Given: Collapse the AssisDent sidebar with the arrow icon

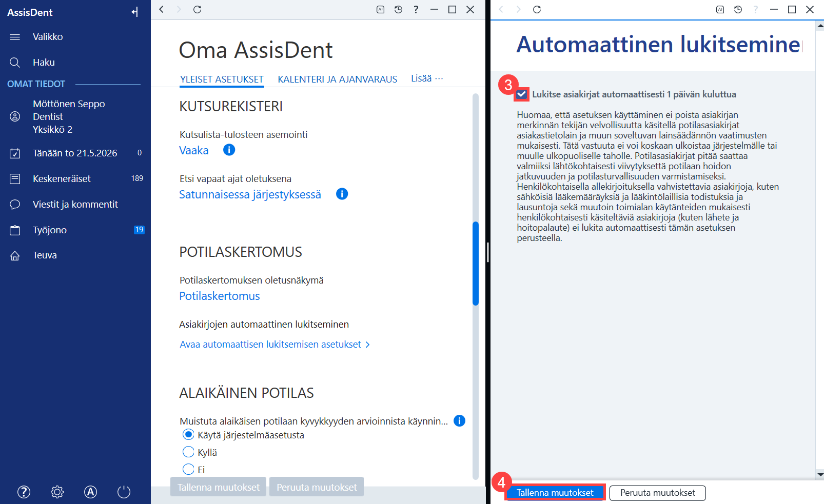Looking at the screenshot, I should (x=134, y=12).
